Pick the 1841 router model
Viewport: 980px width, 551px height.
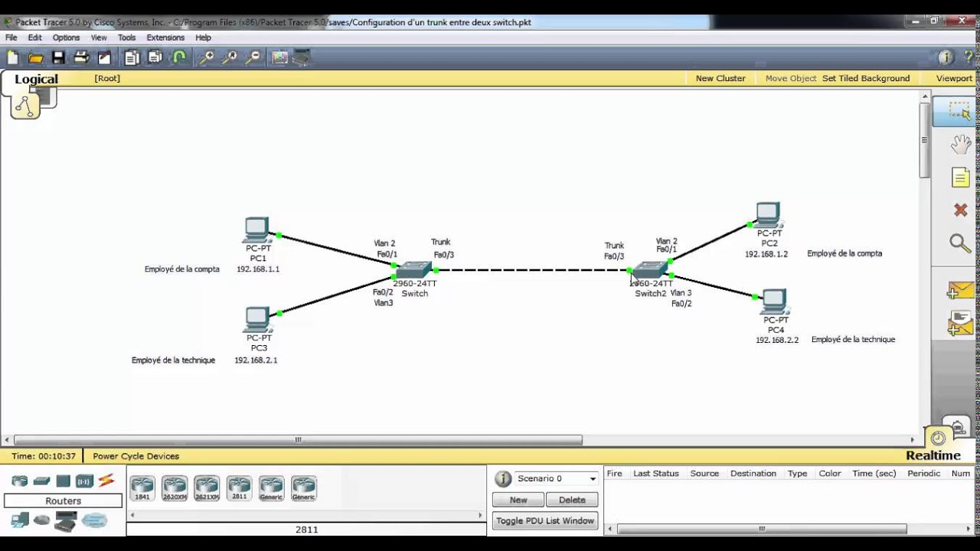tap(142, 487)
